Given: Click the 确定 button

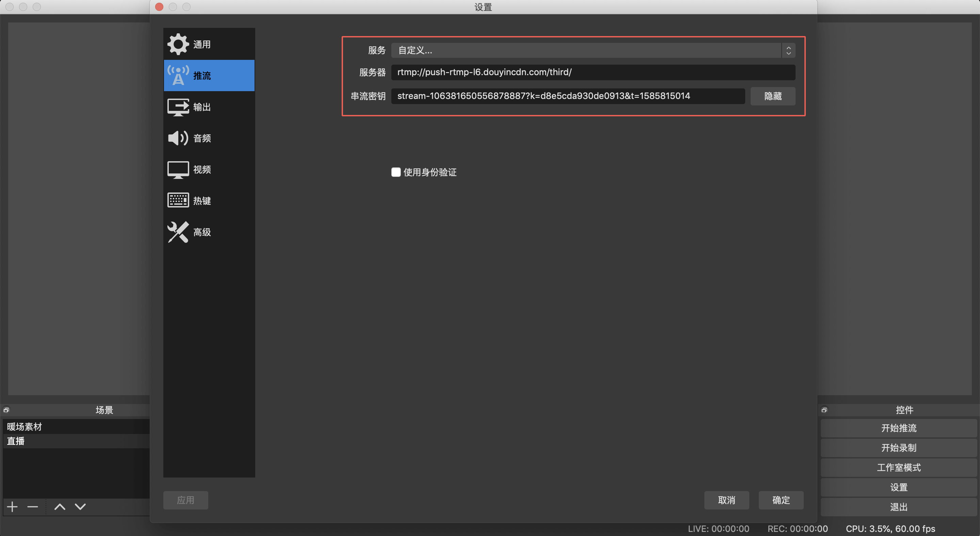Looking at the screenshot, I should pos(781,500).
